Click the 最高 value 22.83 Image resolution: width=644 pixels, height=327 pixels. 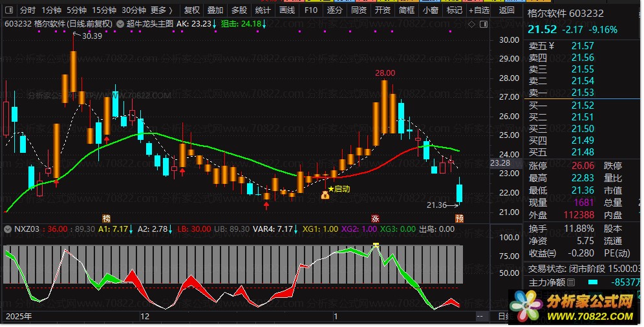point(583,178)
